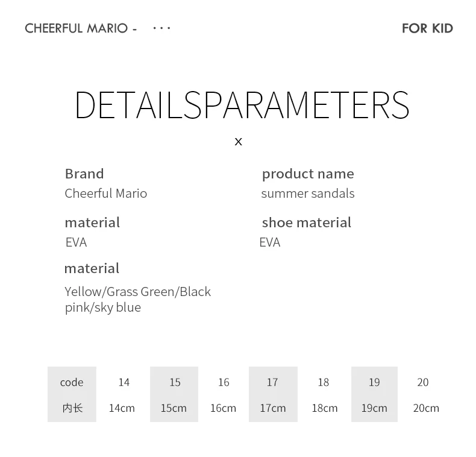Click the 20cm inner length value
This screenshot has width=476, height=457.
[x=426, y=408]
